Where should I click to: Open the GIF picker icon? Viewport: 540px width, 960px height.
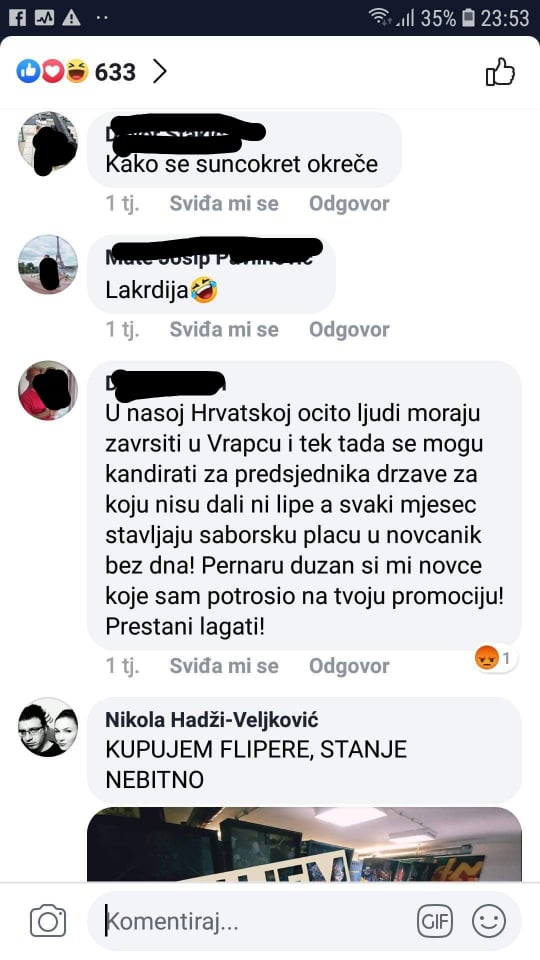(x=435, y=921)
